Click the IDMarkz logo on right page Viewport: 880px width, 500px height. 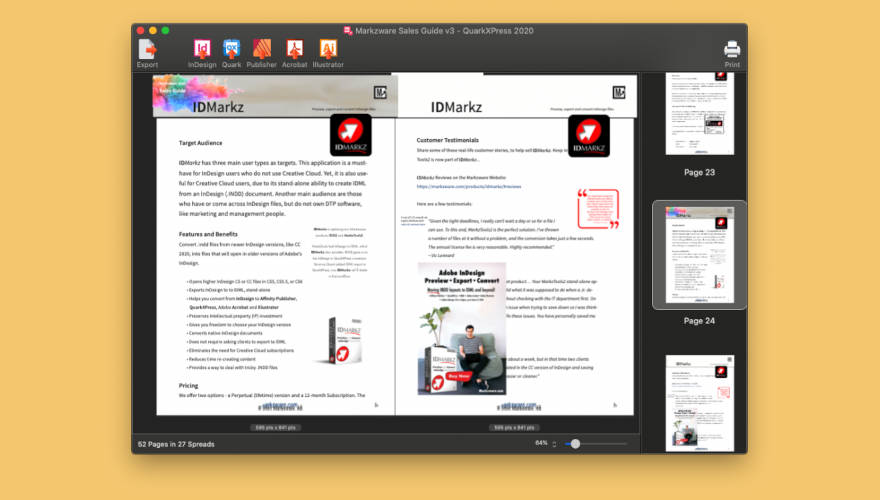click(x=589, y=136)
